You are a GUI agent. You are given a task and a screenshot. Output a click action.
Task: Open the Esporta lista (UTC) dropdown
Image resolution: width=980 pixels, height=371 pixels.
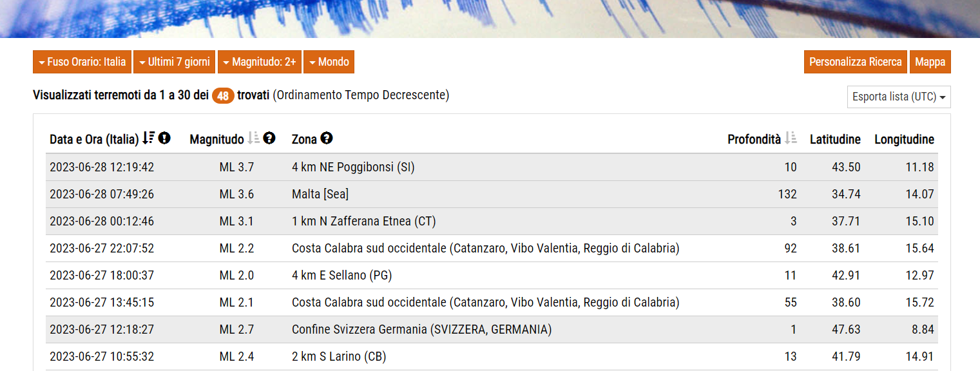pyautogui.click(x=899, y=97)
